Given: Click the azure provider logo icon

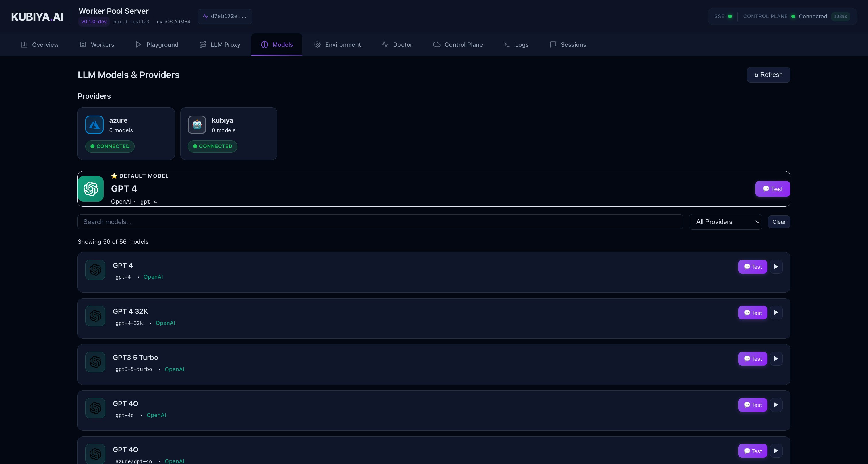Looking at the screenshot, I should [94, 124].
